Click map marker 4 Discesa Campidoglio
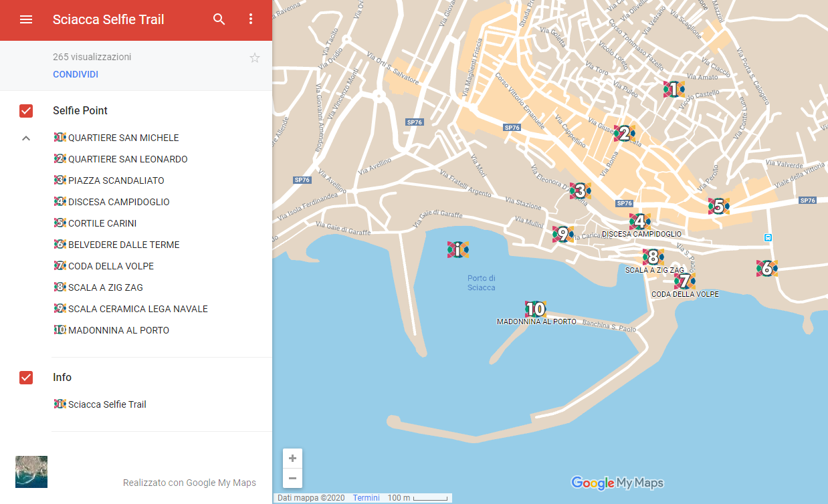828x504 pixels. [640, 221]
